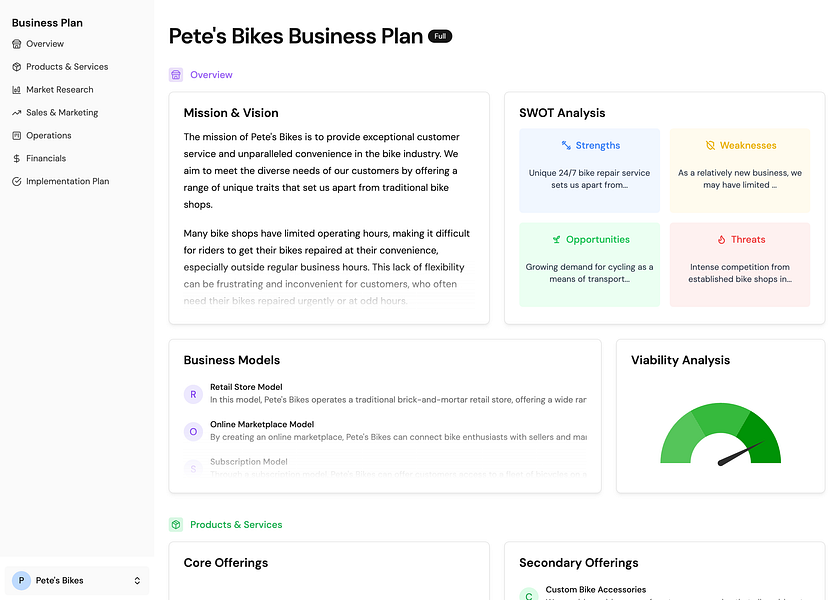The height and width of the screenshot is (600, 839).
Task: Open Financials using the dollar sign icon
Action: pos(15,158)
